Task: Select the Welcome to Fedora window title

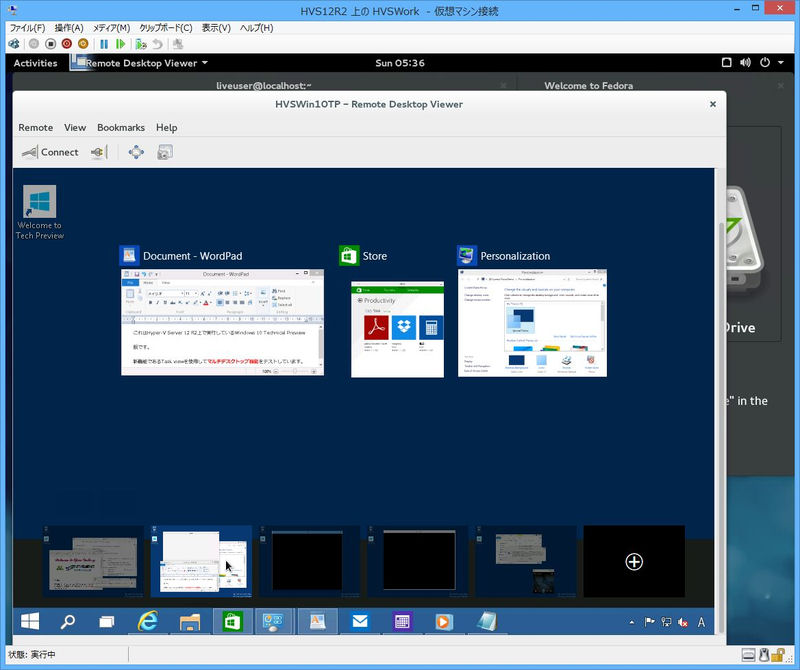Action: 589,86
